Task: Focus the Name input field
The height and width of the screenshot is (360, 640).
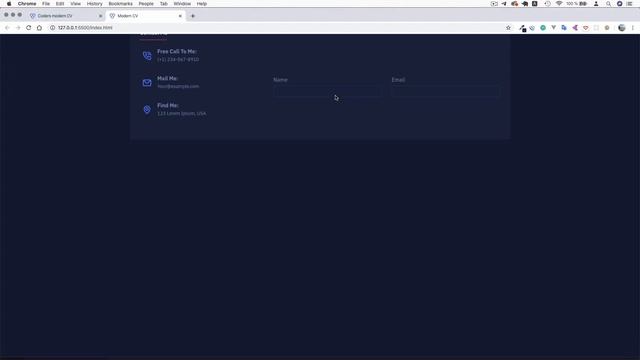Action: coord(327,91)
